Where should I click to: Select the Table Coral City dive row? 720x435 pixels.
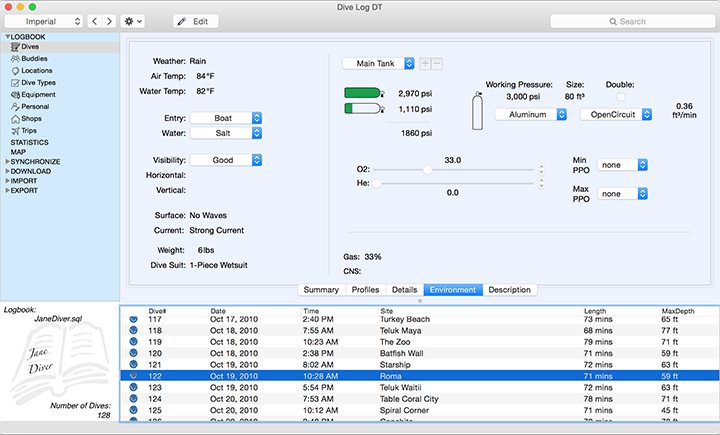(419, 399)
